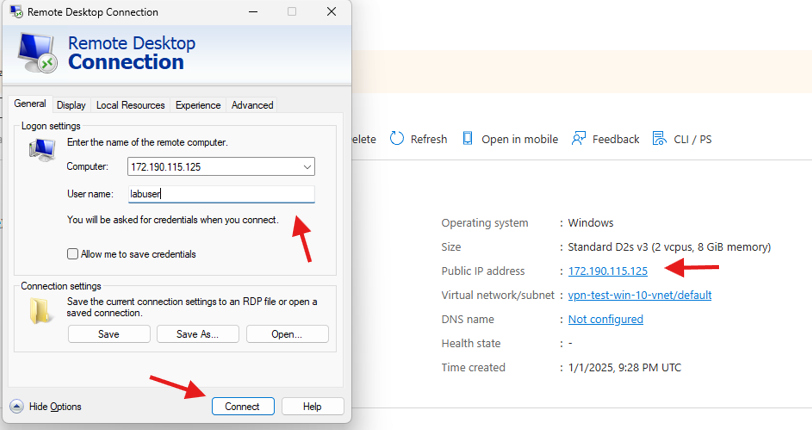Image resolution: width=812 pixels, height=430 pixels.
Task: Click the Remote Desktop title bar icon
Action: pyautogui.click(x=17, y=12)
